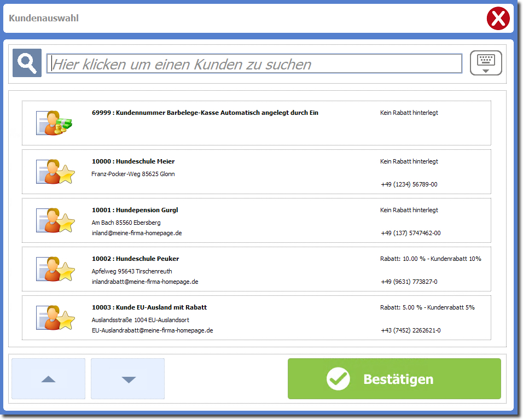Select customer 10000 : Hundeschule Meier
523x420 pixels.
(x=133, y=161)
